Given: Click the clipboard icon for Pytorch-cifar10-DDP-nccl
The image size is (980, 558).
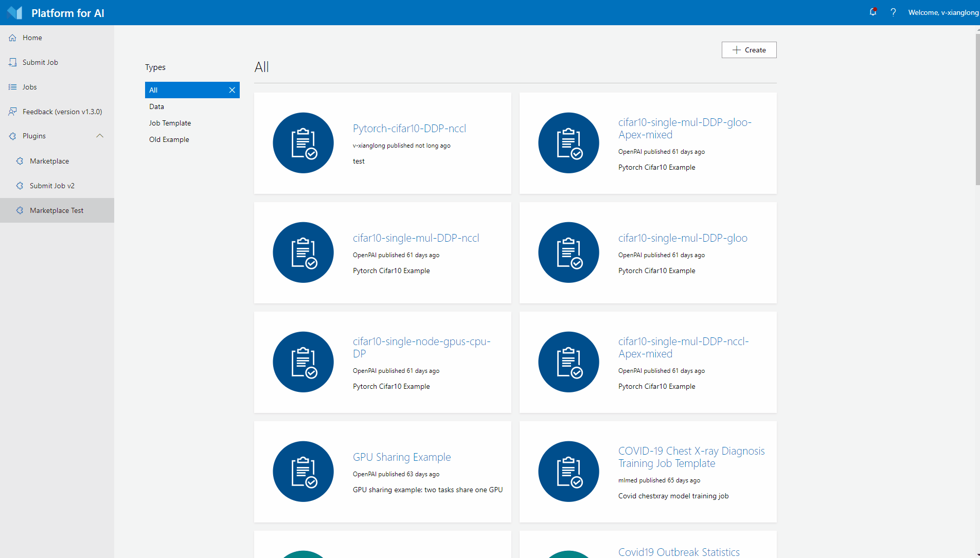Looking at the screenshot, I should coord(304,143).
